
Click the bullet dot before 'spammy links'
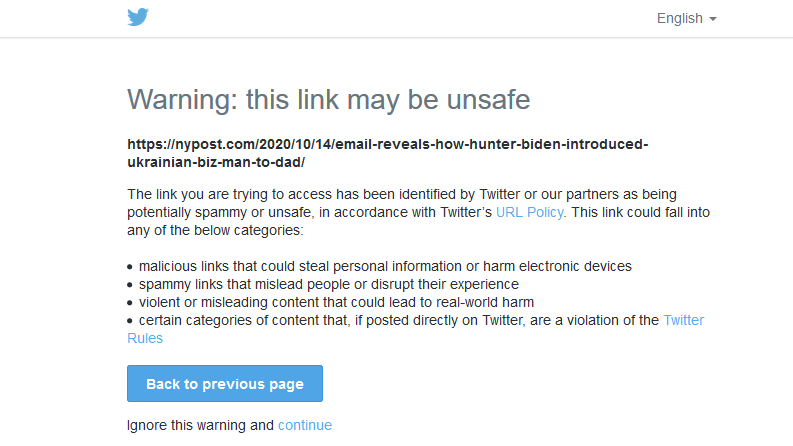130,285
